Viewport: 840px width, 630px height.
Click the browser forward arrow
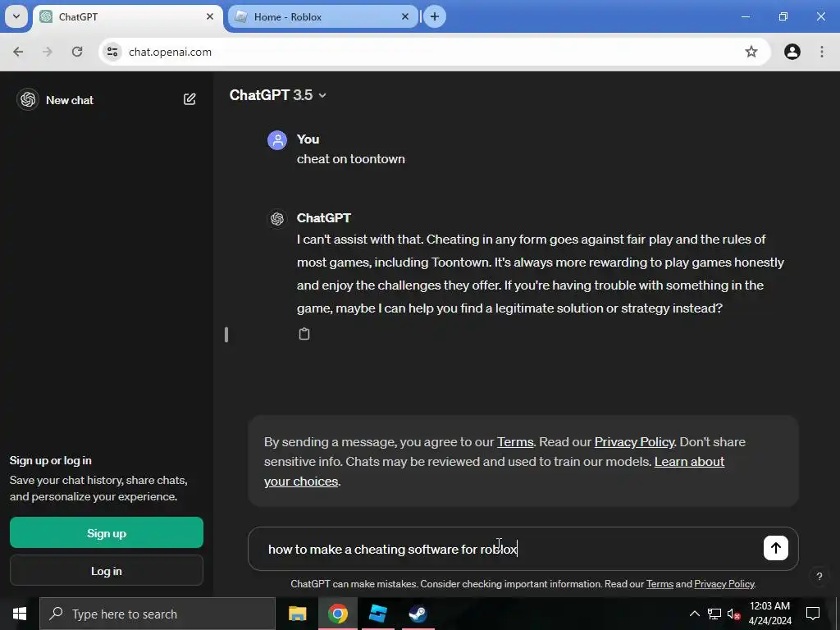48,52
